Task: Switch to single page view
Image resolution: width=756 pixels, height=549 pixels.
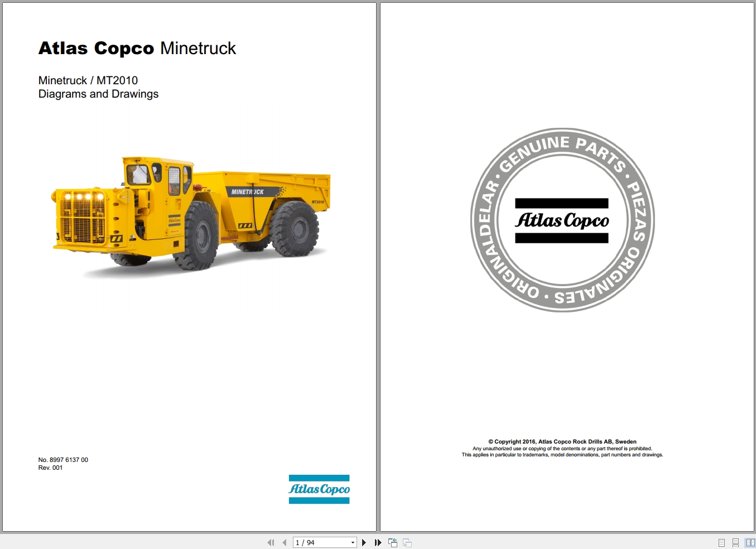Action: click(721, 542)
